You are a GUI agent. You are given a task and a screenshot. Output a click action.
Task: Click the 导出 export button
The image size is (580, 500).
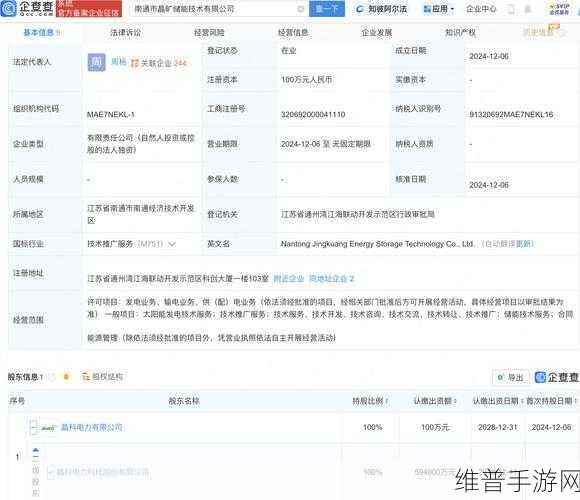pyautogui.click(x=511, y=377)
